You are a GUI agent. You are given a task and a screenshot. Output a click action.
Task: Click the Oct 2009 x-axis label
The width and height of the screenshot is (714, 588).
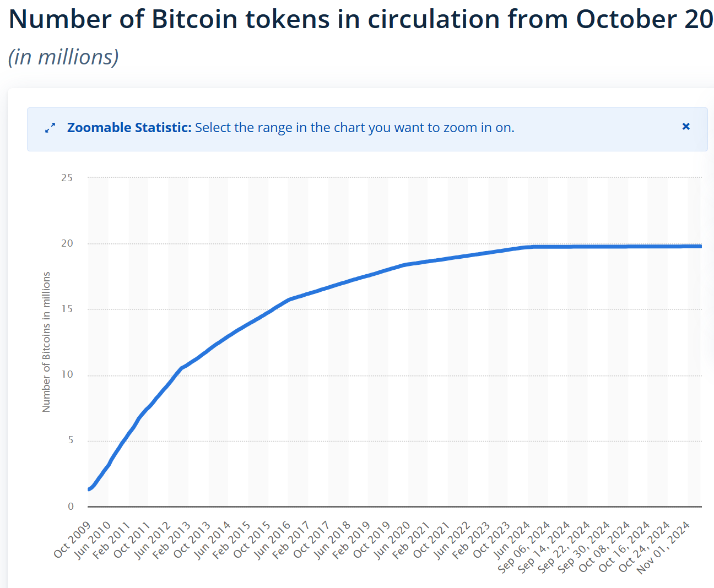72,539
